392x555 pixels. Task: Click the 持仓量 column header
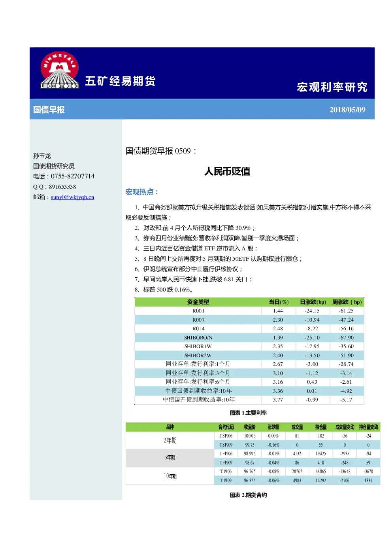321,427
